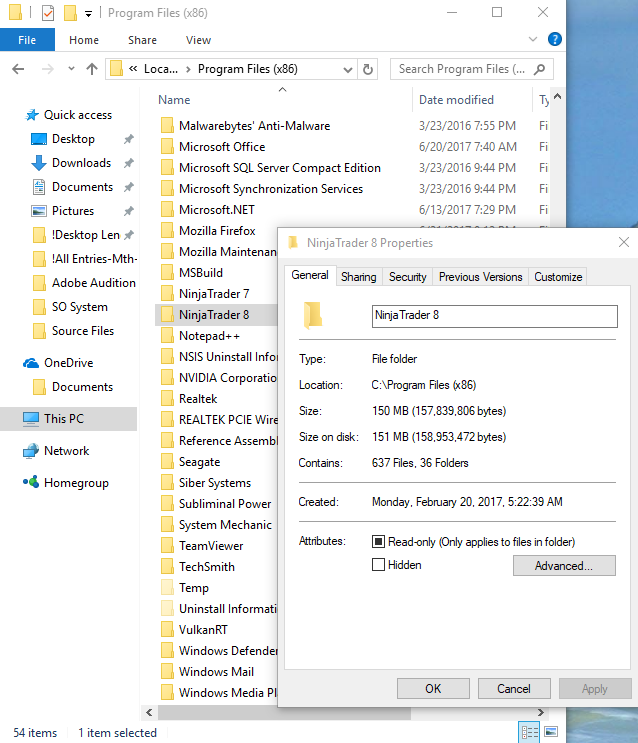
Task: Click the vertical scrollbar up arrow
Action: (557, 97)
